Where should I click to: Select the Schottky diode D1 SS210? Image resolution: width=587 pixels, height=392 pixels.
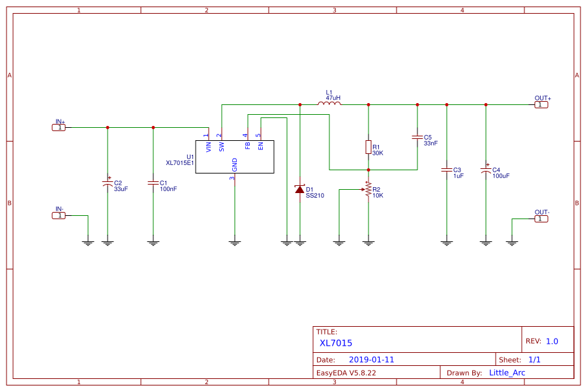point(300,188)
